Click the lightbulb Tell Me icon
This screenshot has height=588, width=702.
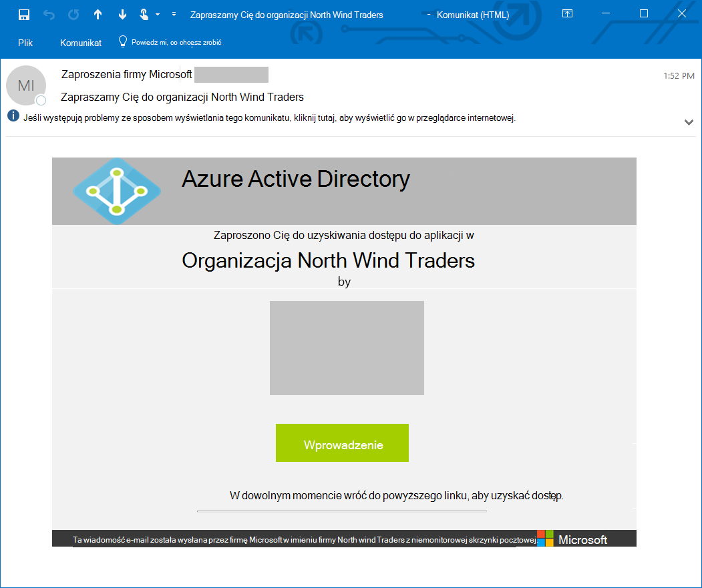[123, 42]
